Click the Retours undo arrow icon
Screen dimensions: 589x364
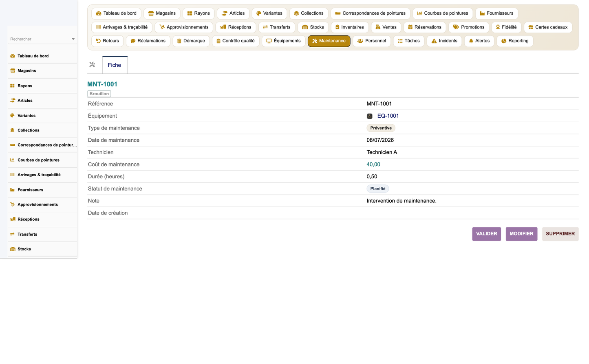click(x=98, y=41)
